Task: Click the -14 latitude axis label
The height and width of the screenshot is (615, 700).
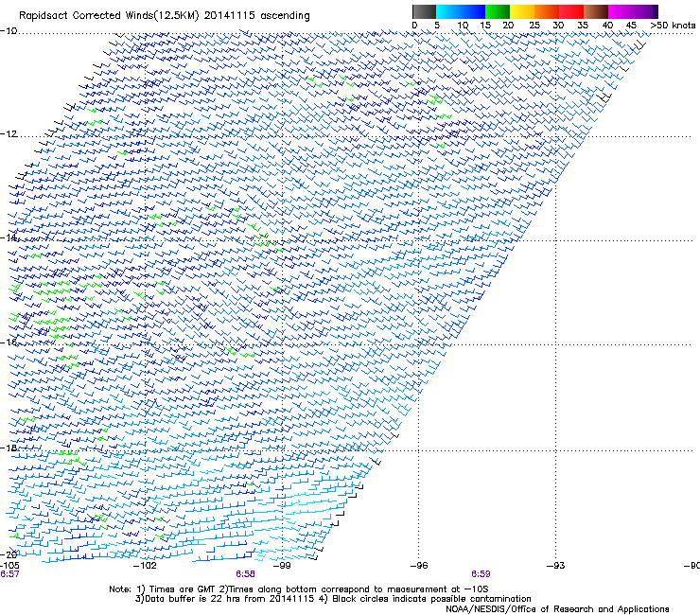Action: pyautogui.click(x=9, y=237)
